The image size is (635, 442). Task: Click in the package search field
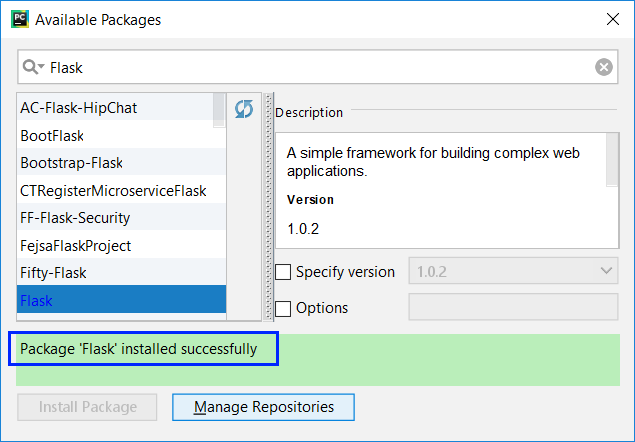click(x=320, y=68)
